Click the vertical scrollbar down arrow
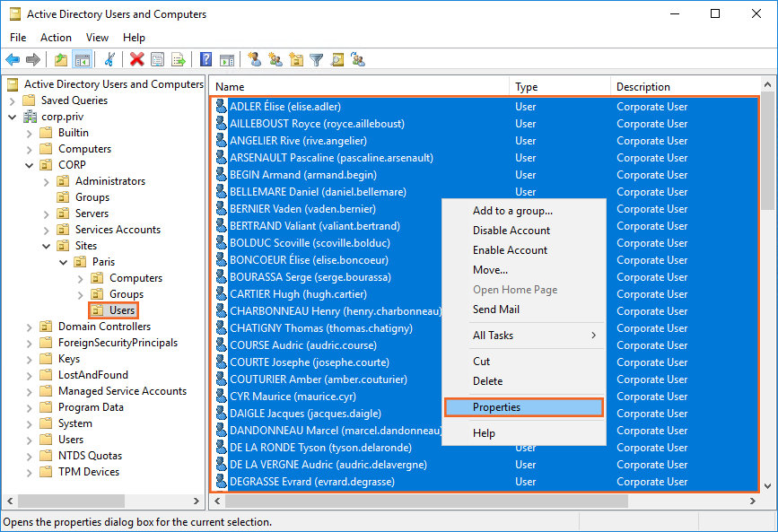 (x=768, y=485)
